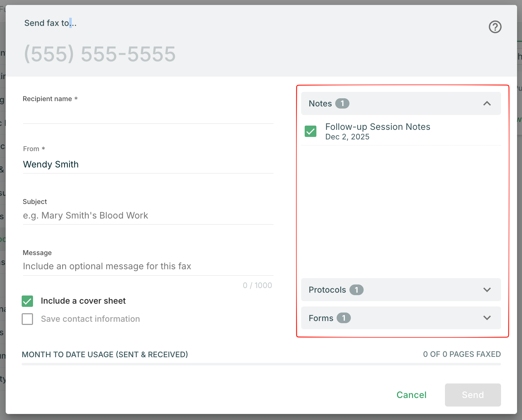This screenshot has width=522, height=420.
Task: Uncheck Follow-up Session Notes checkbox
Action: click(x=311, y=131)
